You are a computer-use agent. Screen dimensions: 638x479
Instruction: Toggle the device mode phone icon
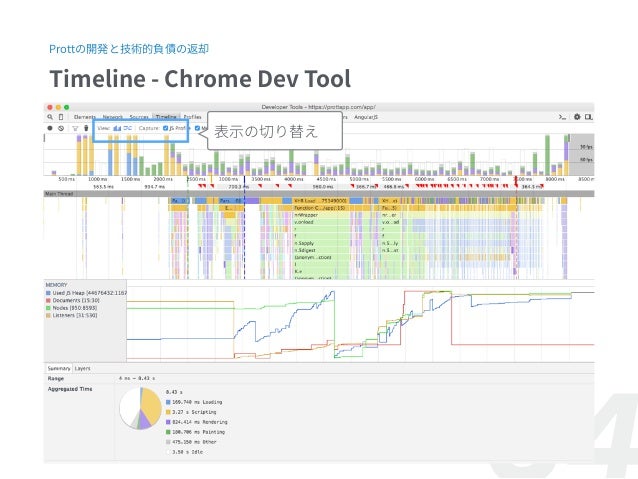click(x=61, y=117)
